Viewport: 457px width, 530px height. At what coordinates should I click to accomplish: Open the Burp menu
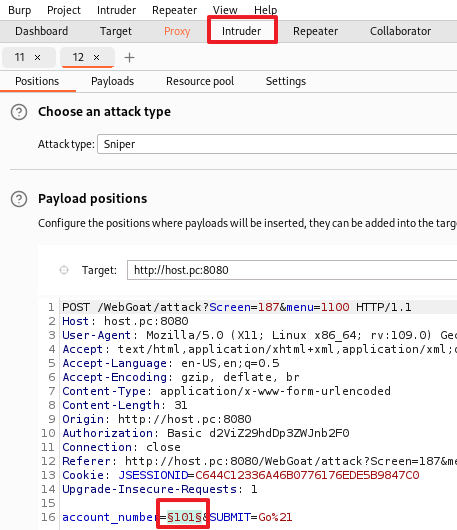[x=20, y=10]
